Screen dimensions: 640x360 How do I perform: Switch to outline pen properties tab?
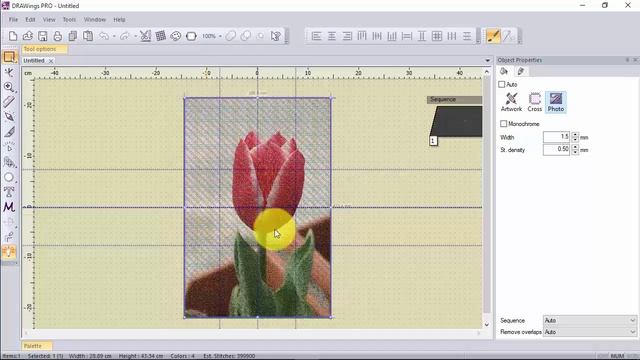click(520, 71)
